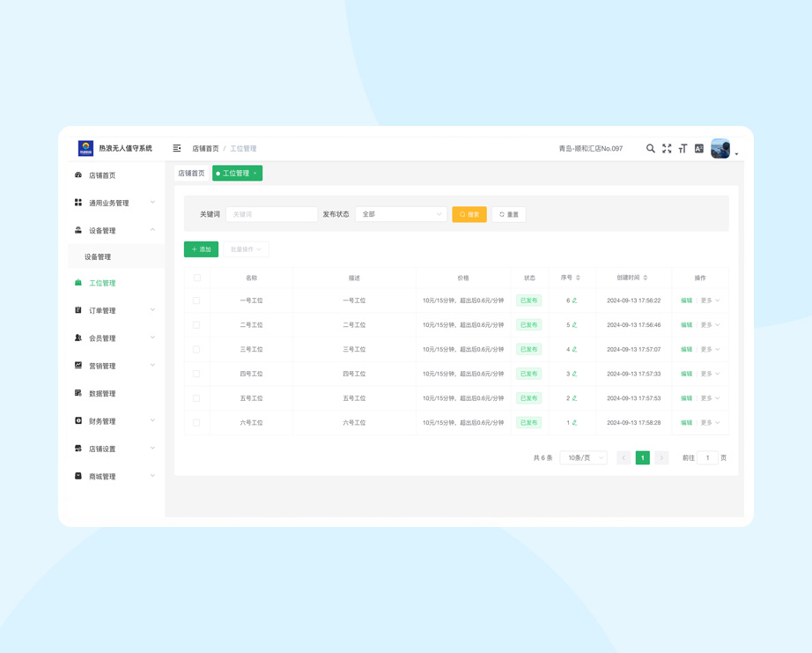The width and height of the screenshot is (812, 653).
Task: Click the 会员管理 sidebar icon
Action: 78,338
